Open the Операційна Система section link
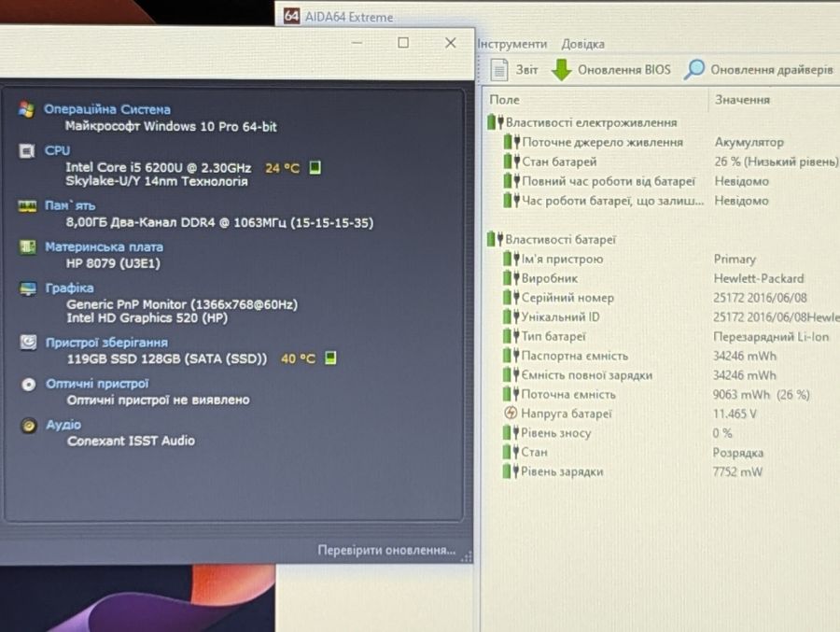The width and height of the screenshot is (840, 632). (107, 109)
